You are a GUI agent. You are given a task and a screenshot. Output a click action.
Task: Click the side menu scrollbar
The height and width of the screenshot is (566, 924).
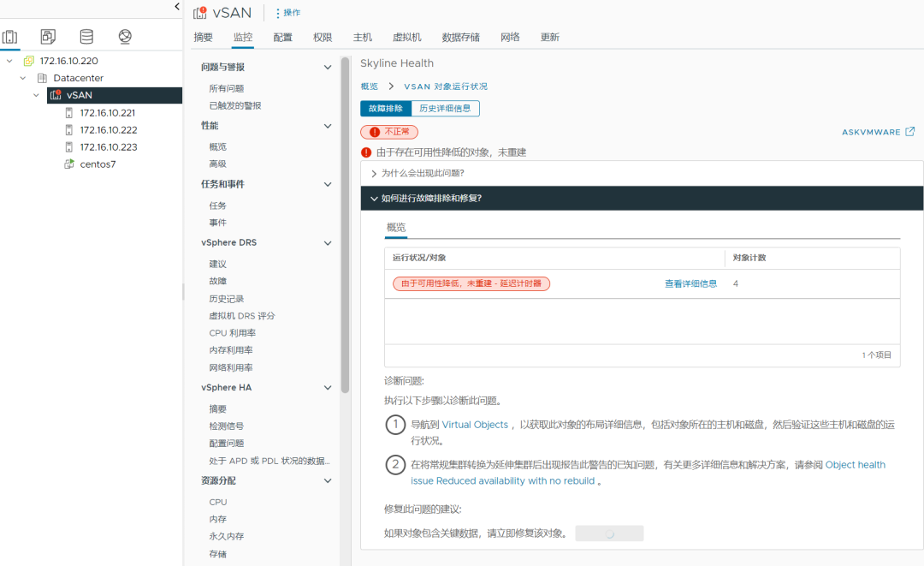click(346, 224)
